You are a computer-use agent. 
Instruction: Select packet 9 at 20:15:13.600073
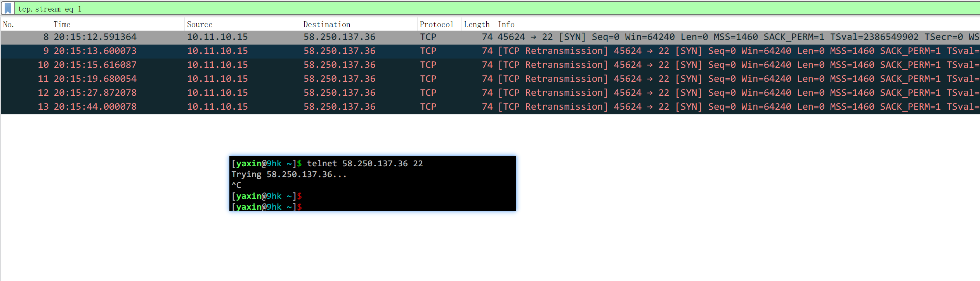click(x=490, y=51)
